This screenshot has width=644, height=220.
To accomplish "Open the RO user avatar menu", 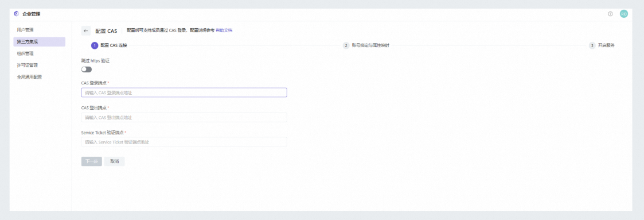I will [x=624, y=14].
